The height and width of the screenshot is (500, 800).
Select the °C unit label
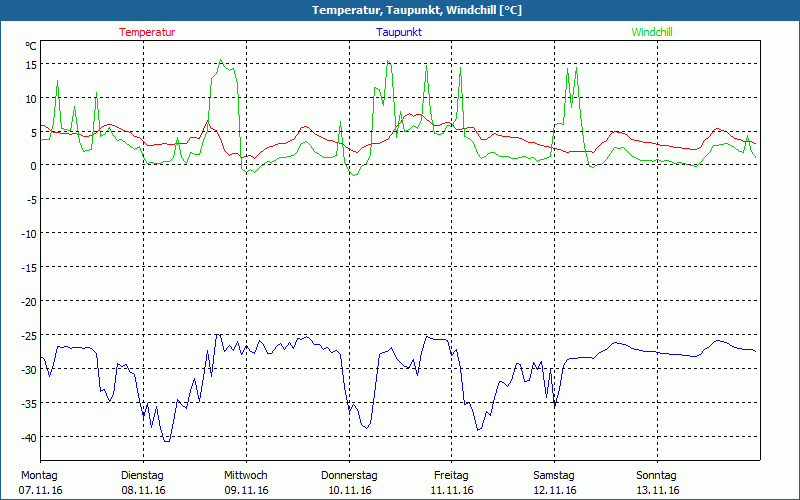31,46
